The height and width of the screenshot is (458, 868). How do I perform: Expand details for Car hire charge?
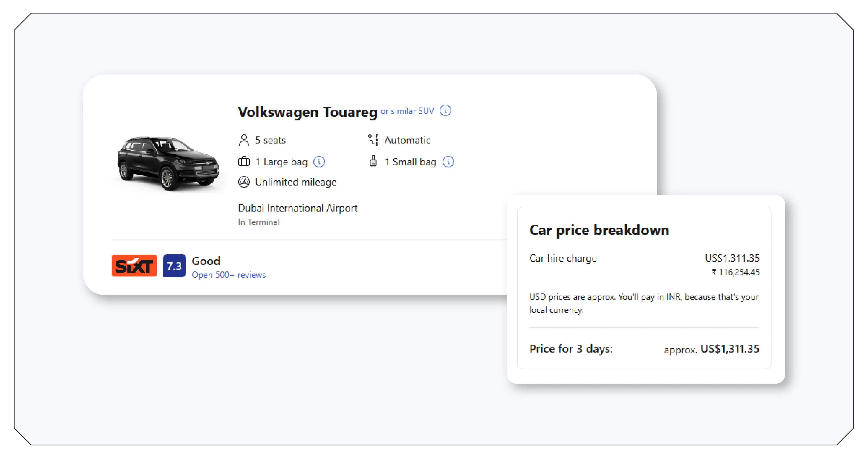pos(563,258)
